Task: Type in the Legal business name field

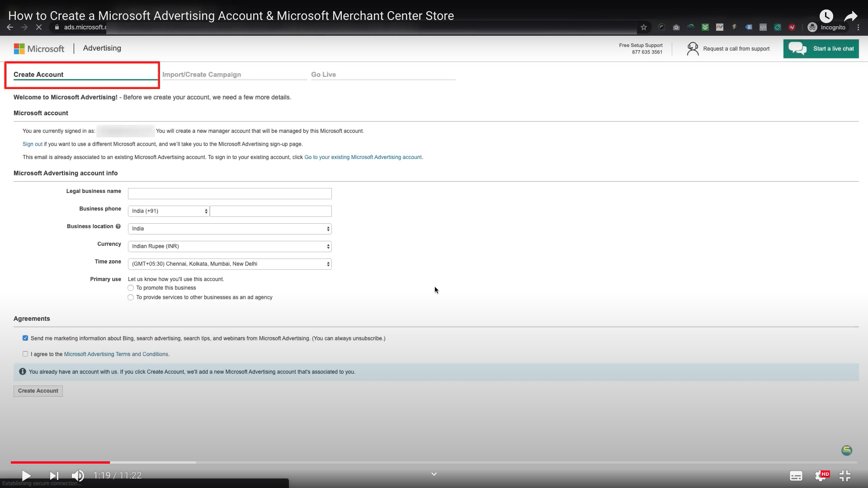Action: (x=229, y=193)
